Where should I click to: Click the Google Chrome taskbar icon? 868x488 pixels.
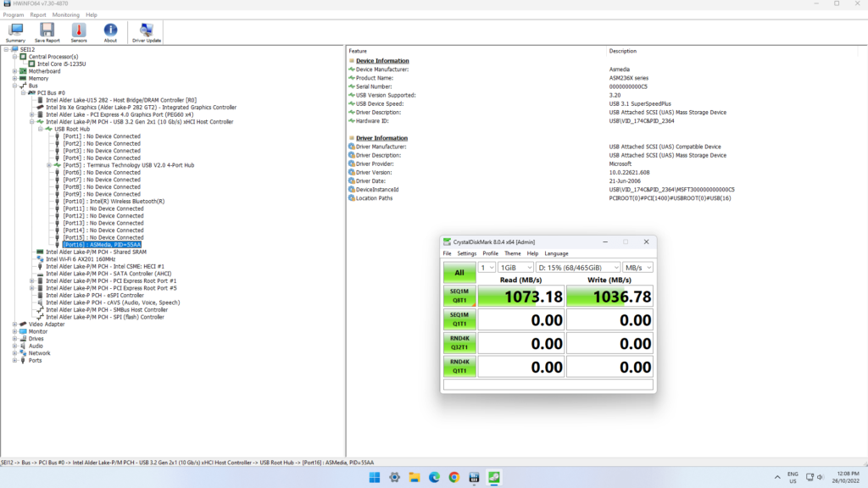tap(453, 478)
